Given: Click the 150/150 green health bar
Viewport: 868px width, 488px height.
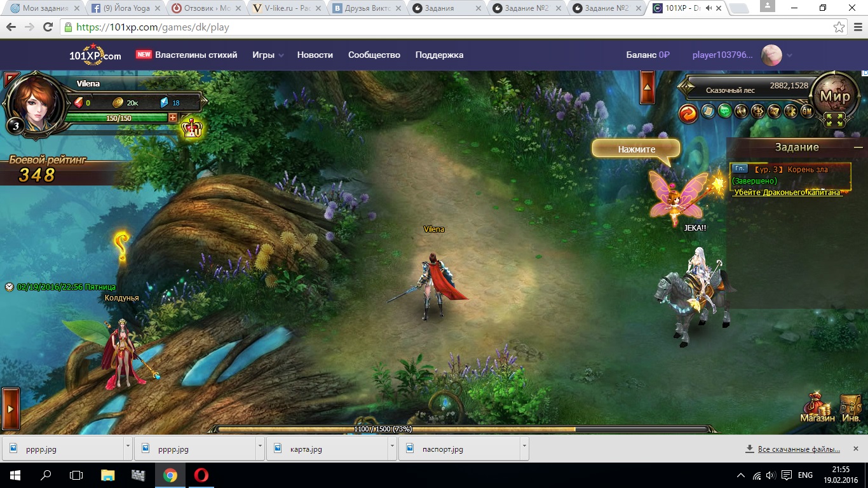Looking at the screenshot, I should pyautogui.click(x=116, y=118).
